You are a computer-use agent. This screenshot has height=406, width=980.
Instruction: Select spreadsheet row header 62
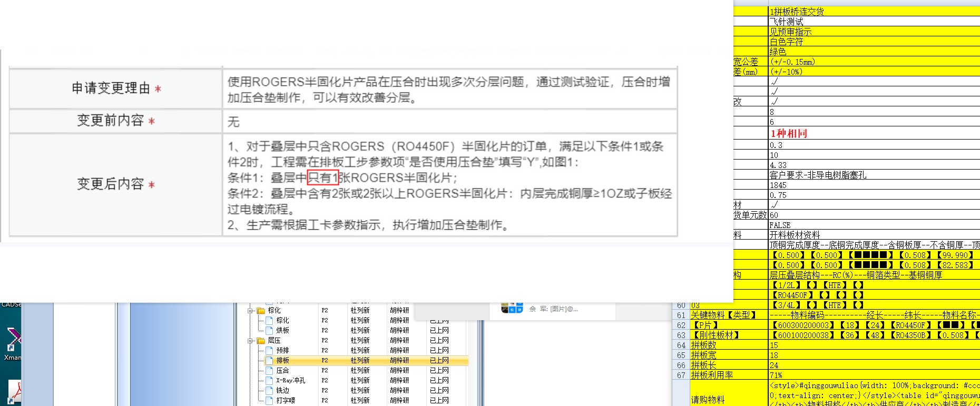681,325
